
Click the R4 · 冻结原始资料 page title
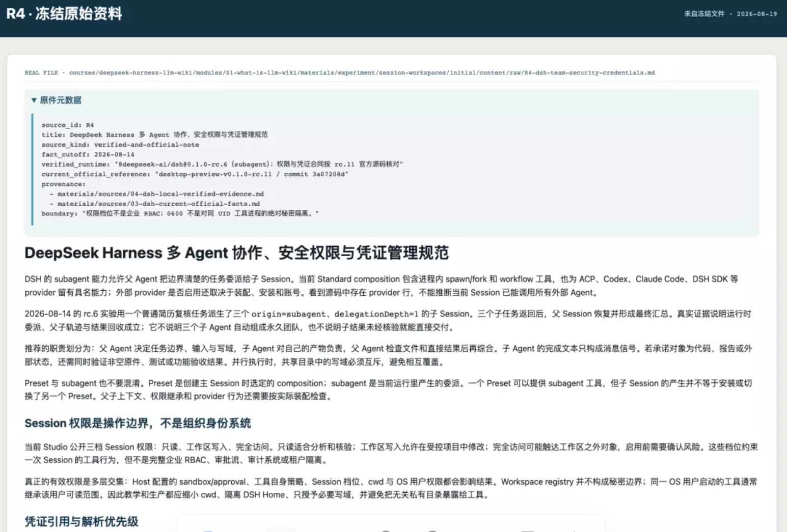coord(64,14)
